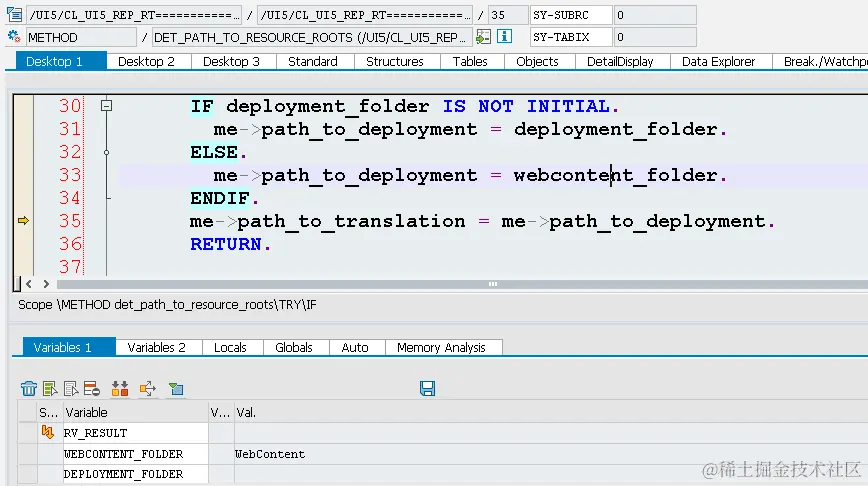This screenshot has height=486, width=868.
Task: Click the second include name field /UI5/CL_UI5_REP_RT
Action: [x=365, y=15]
